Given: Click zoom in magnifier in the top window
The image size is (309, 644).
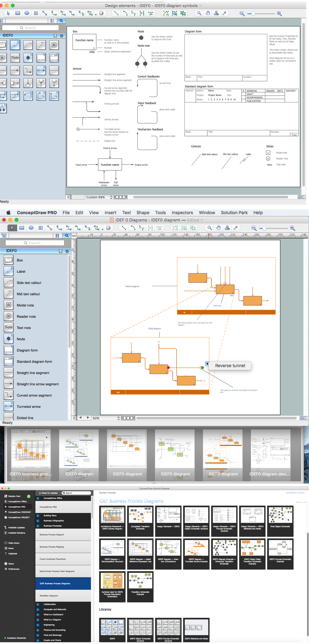Looking at the screenshot, I should (x=279, y=14).
